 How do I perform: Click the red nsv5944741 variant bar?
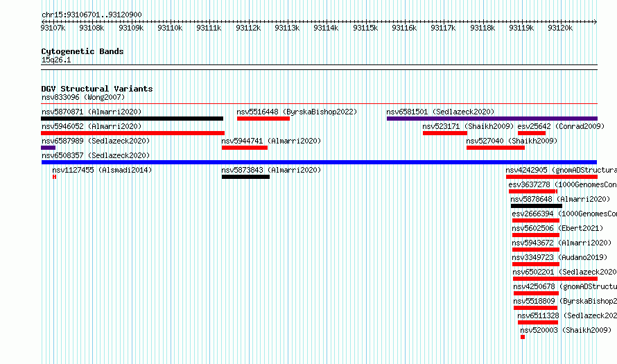(x=245, y=148)
